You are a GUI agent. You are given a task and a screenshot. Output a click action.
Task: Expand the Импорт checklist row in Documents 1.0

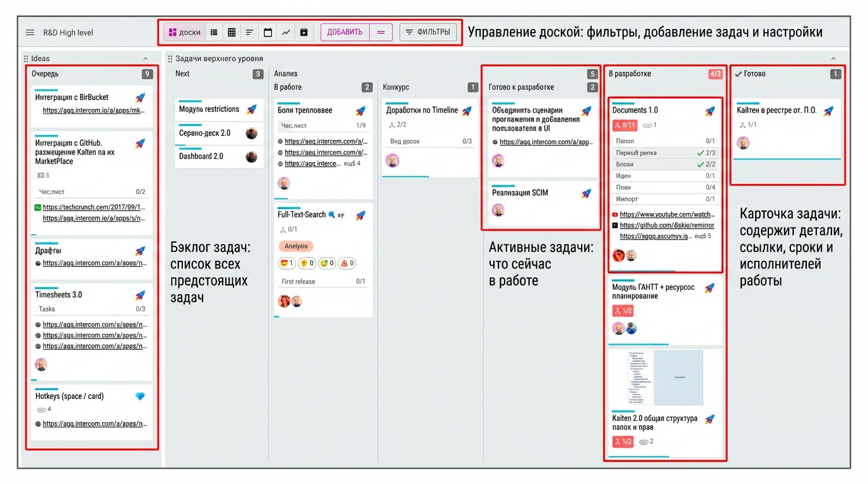[666, 199]
